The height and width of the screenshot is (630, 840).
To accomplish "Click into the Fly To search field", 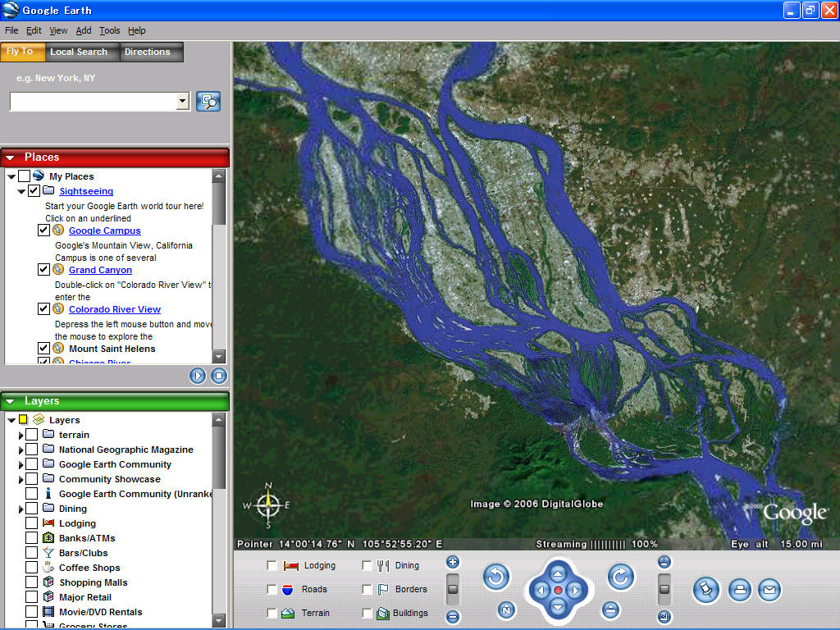I will (x=94, y=101).
